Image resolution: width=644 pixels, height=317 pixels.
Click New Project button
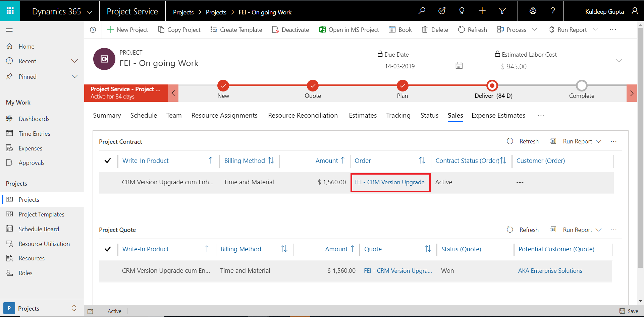[127, 30]
